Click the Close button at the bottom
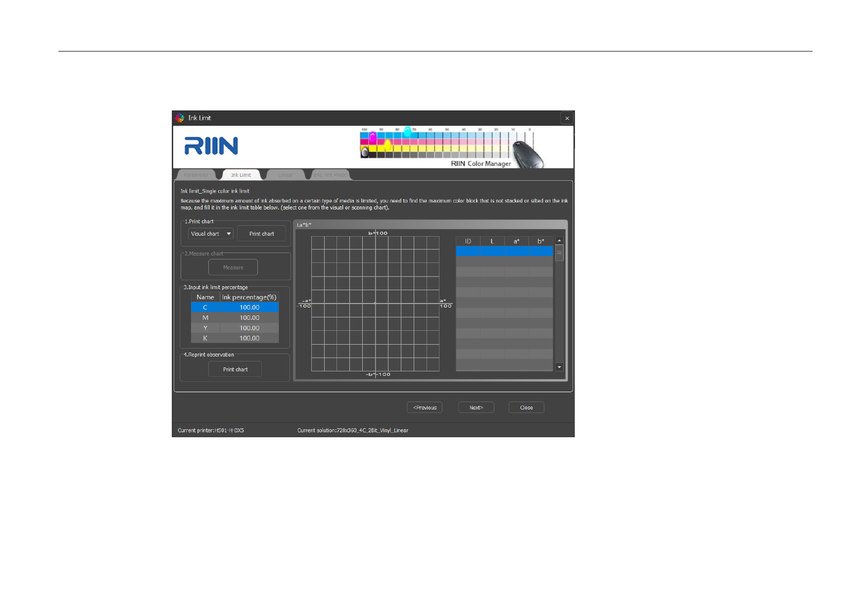The image size is (868, 614). click(526, 408)
